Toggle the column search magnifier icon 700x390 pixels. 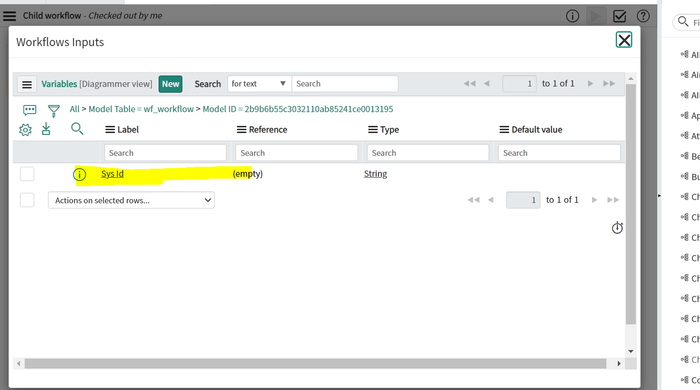pyautogui.click(x=77, y=129)
